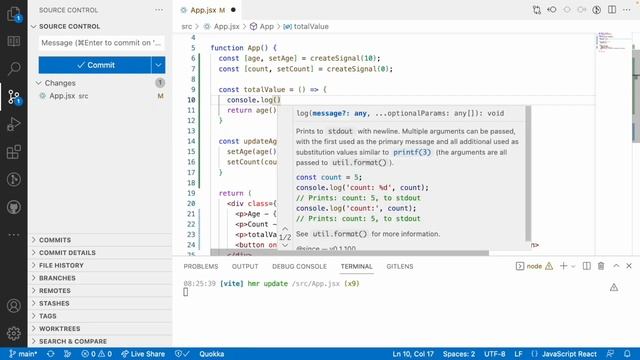Image resolution: width=640 pixels, height=360 pixels.
Task: Select the App.jsx editor tab
Action: point(208,10)
